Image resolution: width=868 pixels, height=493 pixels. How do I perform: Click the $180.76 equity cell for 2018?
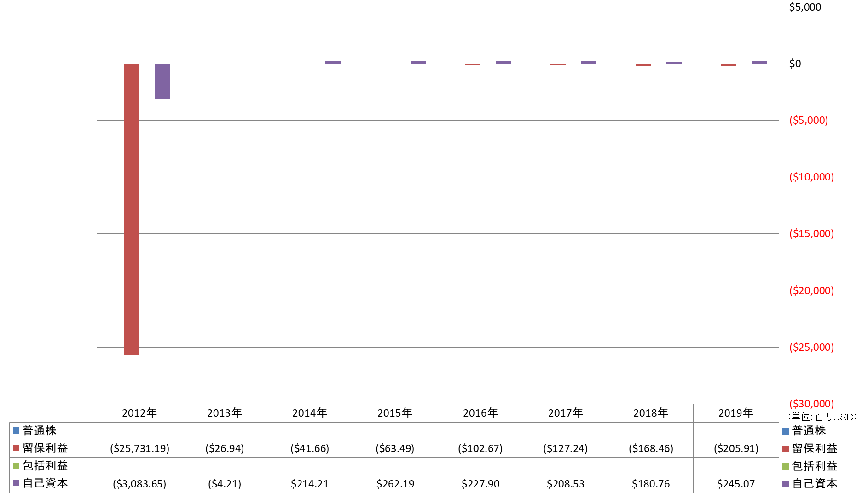pos(651,484)
